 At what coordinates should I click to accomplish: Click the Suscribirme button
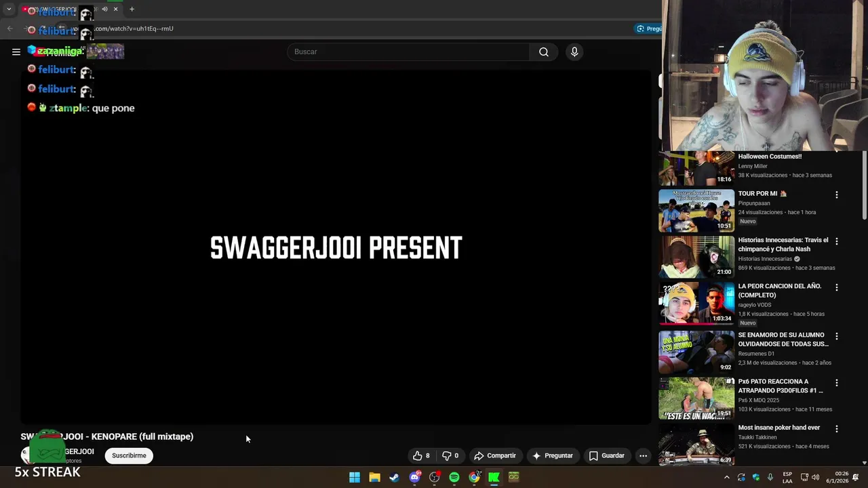click(129, 455)
